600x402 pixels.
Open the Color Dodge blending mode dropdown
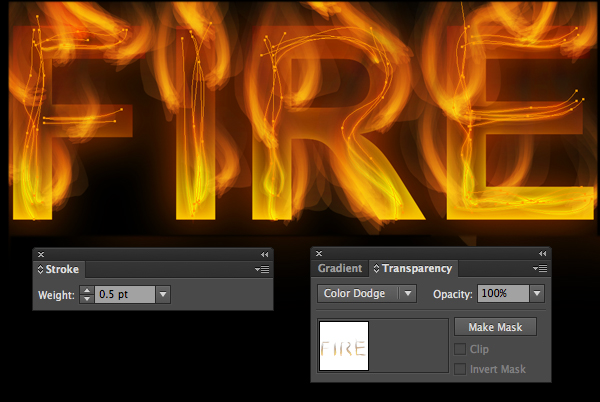[x=367, y=293]
